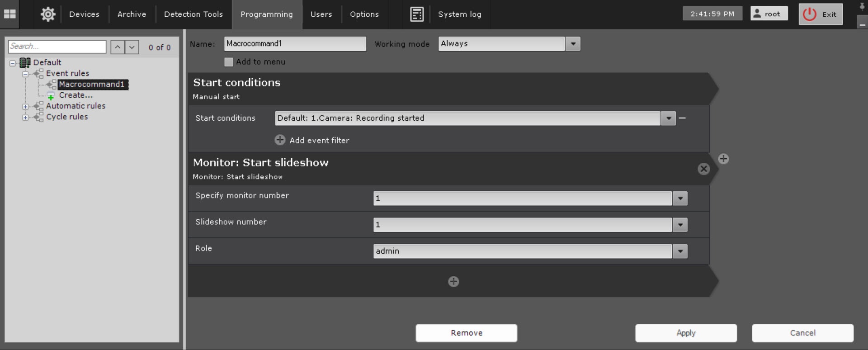Open the Role dropdown
Image resolution: width=868 pixels, height=350 pixels.
(x=680, y=251)
